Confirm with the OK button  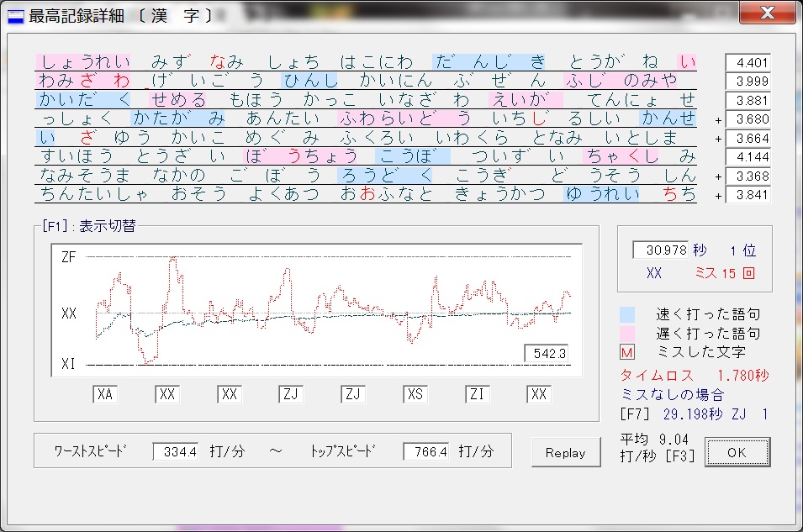[737, 452]
